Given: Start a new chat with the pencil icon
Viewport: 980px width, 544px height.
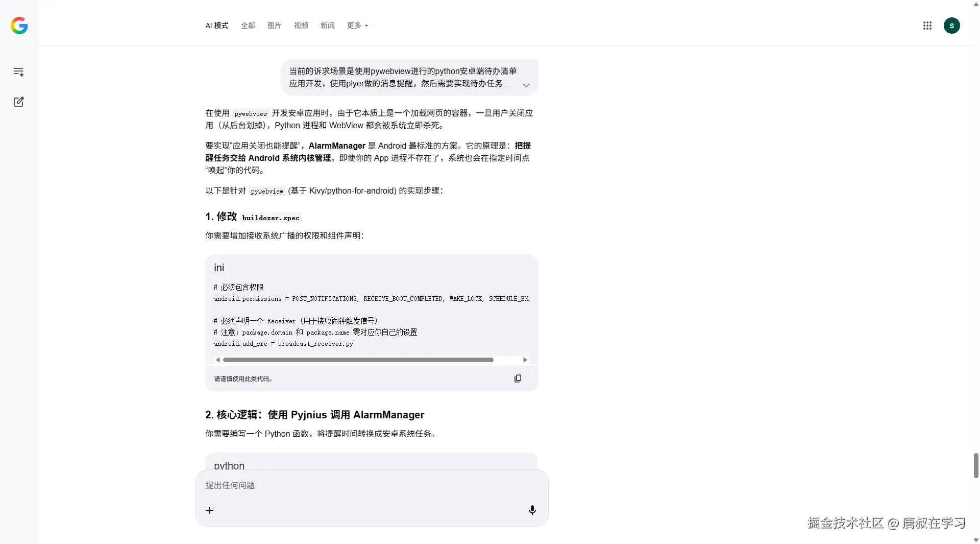Looking at the screenshot, I should point(18,102).
